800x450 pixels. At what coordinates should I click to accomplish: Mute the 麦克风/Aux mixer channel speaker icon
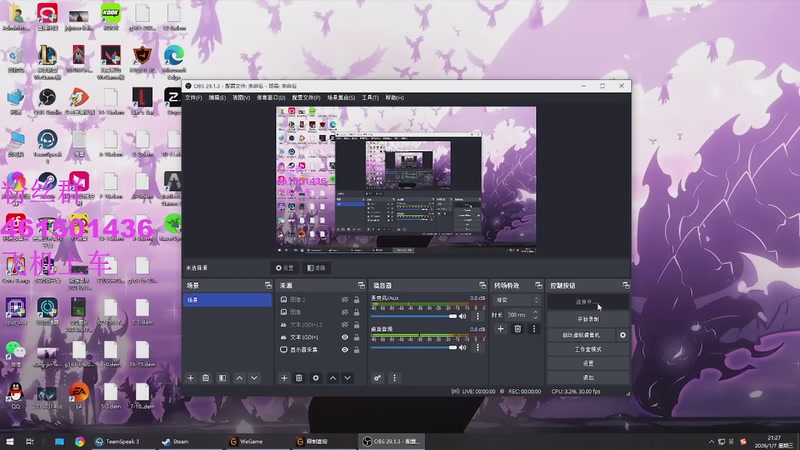[x=463, y=316]
